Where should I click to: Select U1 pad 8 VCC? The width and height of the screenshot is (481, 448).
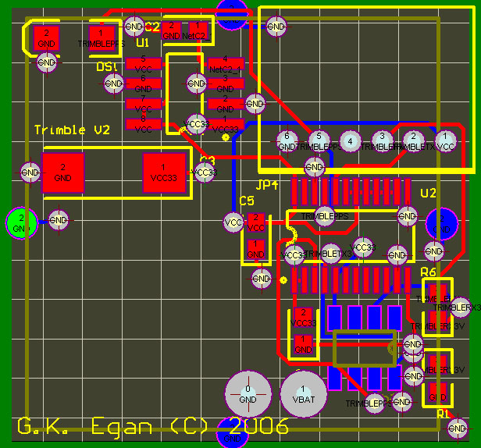click(143, 124)
